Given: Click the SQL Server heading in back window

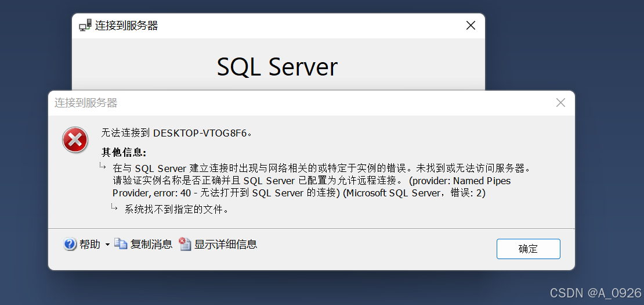Looking at the screenshot, I should pyautogui.click(x=277, y=67).
